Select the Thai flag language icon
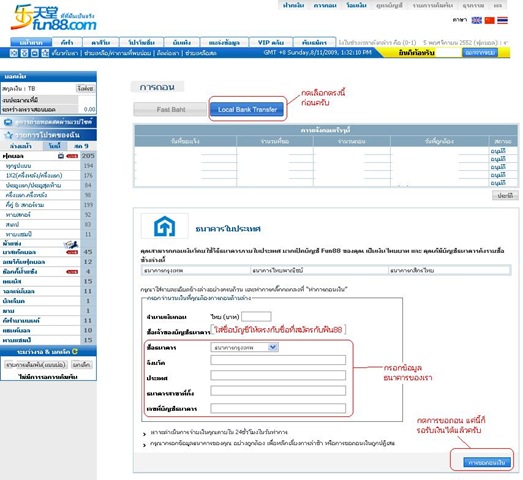The image size is (523, 480). [502, 20]
